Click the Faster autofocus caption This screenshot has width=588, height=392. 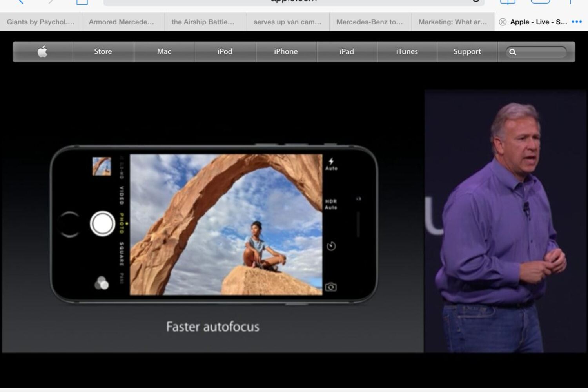(x=213, y=327)
